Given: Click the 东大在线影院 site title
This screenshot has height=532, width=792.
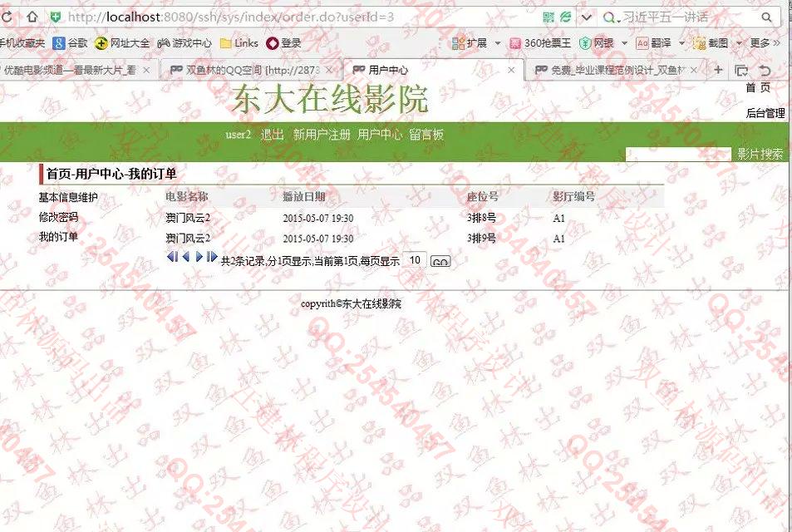Looking at the screenshot, I should (330, 99).
